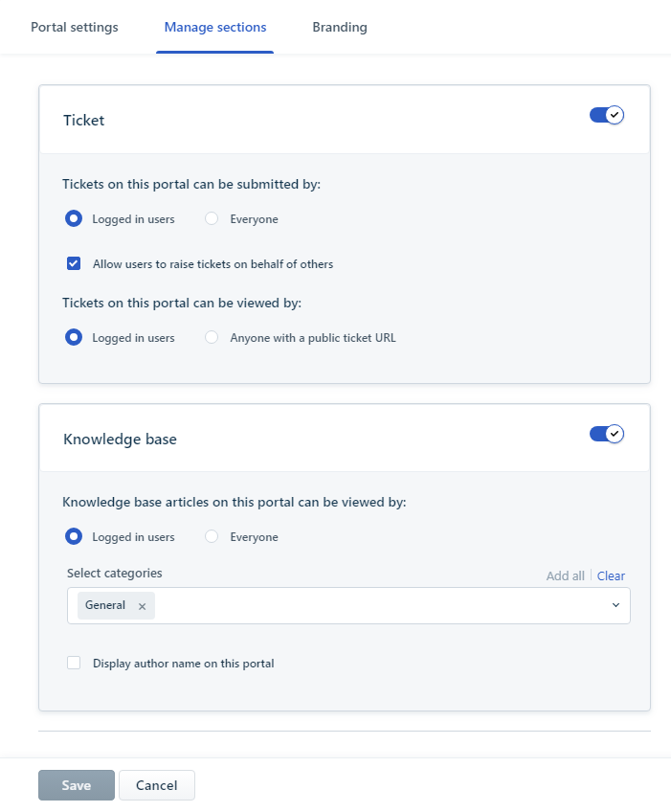Select Everyone for ticket submission
This screenshot has height=812, width=671.
pos(212,219)
